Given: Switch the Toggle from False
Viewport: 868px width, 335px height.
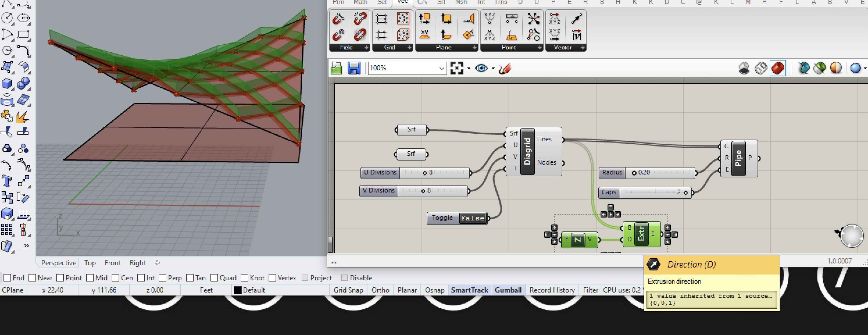Looking at the screenshot, I should (x=472, y=218).
